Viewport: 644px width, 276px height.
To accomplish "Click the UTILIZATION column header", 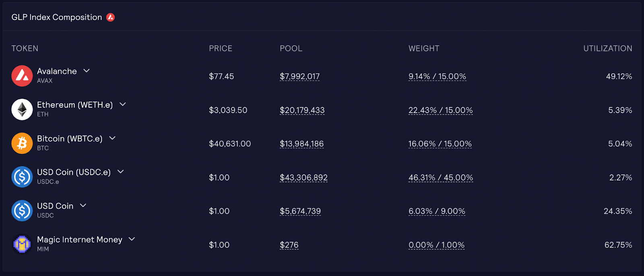I will 608,48.
